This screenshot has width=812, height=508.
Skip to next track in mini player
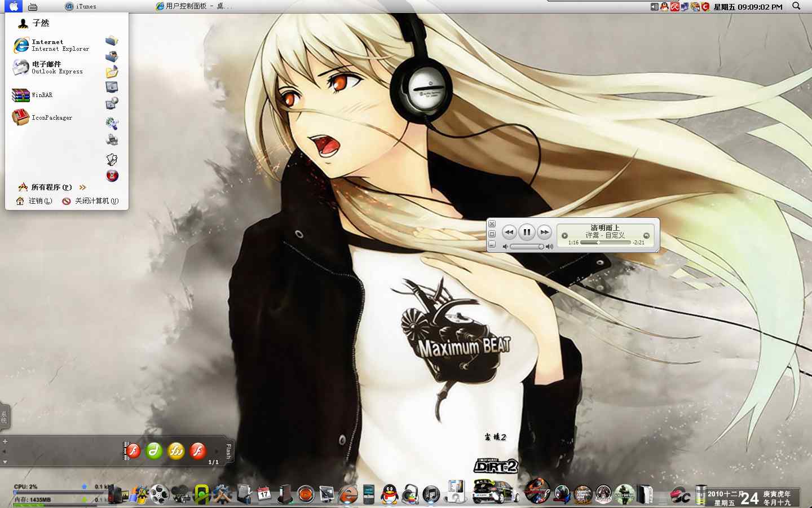[544, 232]
